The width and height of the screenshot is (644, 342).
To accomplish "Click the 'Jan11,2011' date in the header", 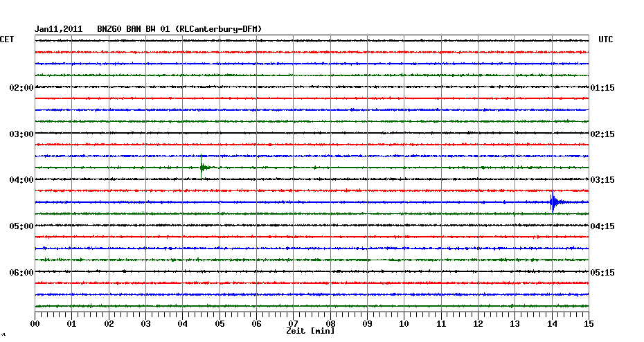I will tap(59, 29).
